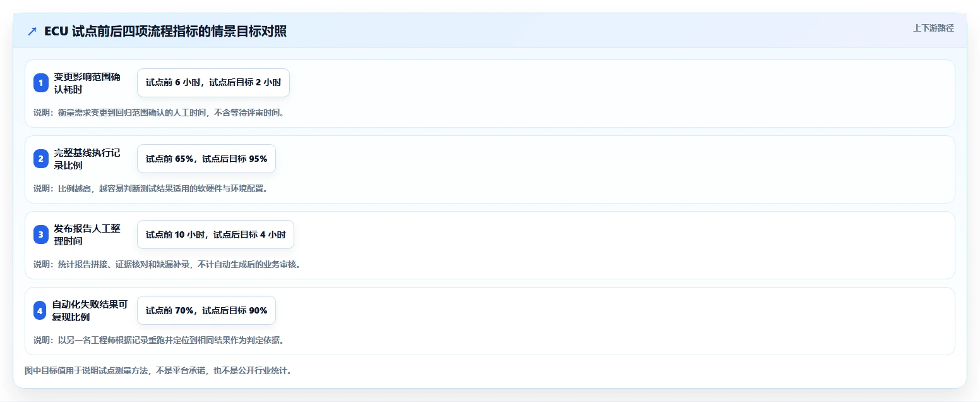Select the 试点前 70% value pill
This screenshot has height=402, width=980.
coord(206,310)
